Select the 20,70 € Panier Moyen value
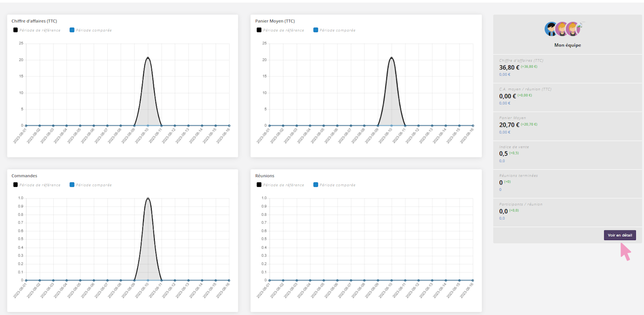The height and width of the screenshot is (315, 644). tap(509, 125)
